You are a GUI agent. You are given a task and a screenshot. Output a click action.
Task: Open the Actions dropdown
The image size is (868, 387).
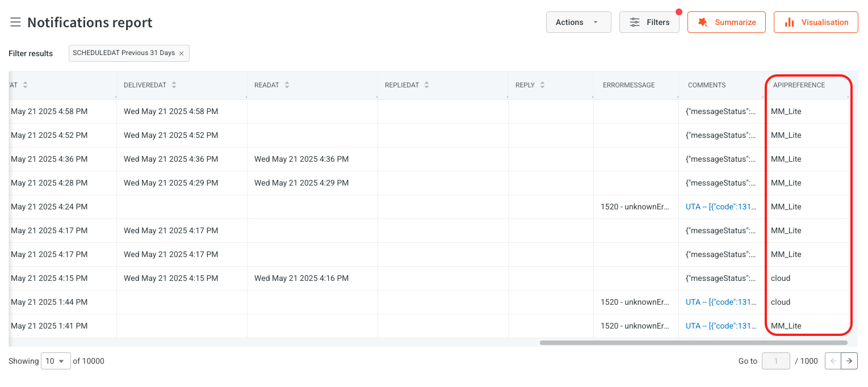coord(578,22)
